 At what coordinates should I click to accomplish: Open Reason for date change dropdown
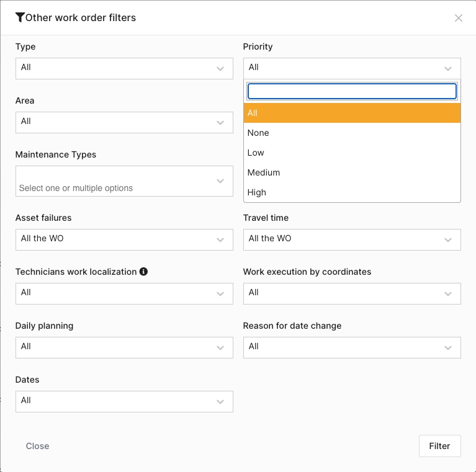coord(352,347)
